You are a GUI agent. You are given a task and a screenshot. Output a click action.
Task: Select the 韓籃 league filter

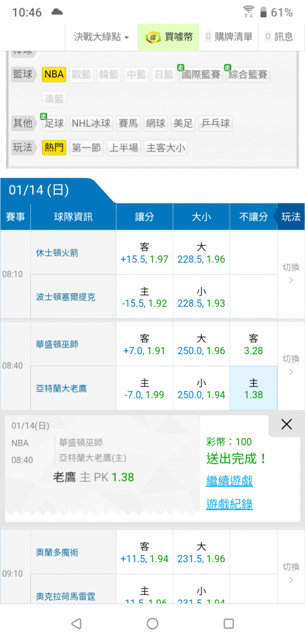tap(109, 74)
